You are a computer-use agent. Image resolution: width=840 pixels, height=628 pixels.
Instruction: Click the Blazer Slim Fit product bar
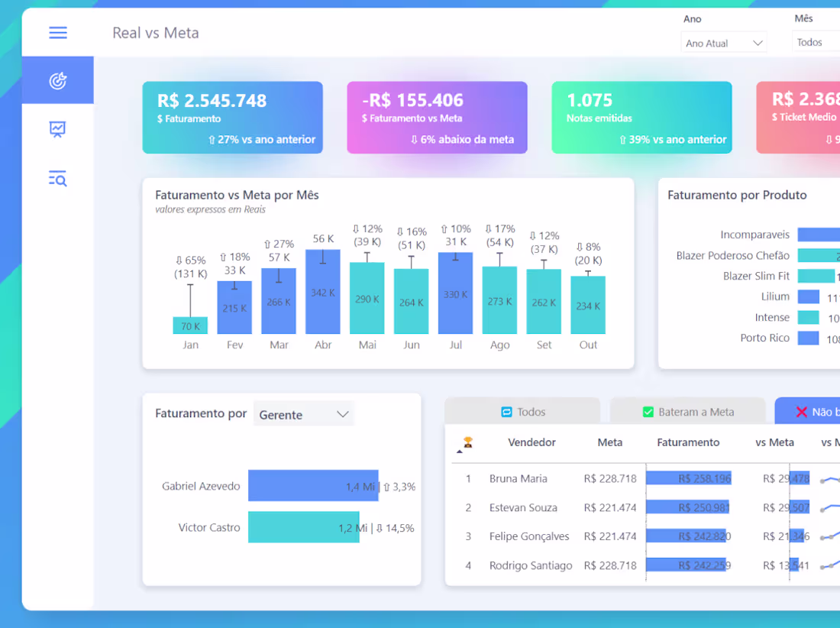(816, 276)
